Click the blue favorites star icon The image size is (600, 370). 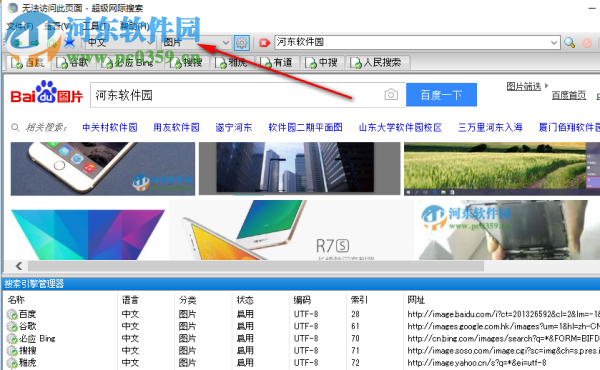(x=69, y=42)
